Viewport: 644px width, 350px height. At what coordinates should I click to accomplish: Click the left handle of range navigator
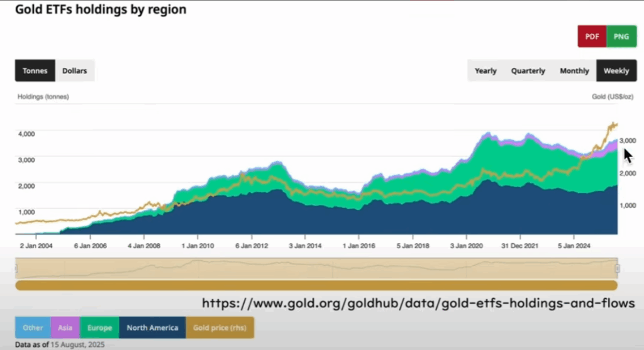coord(17,269)
